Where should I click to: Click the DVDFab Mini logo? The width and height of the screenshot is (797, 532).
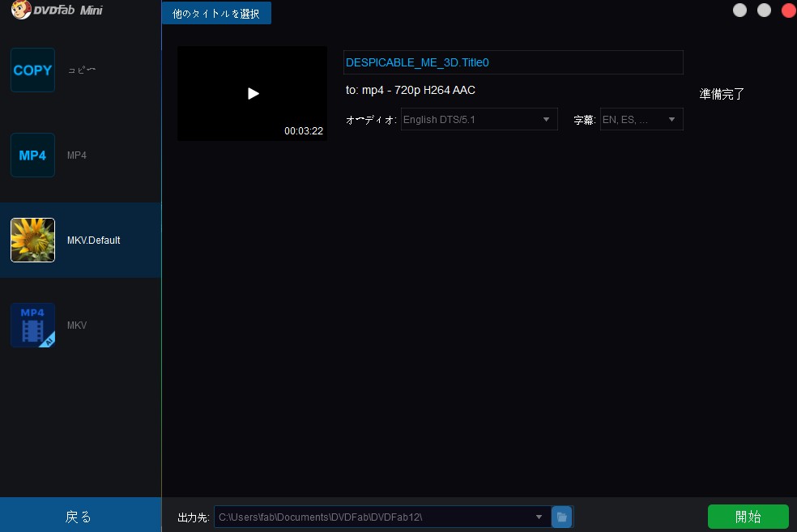57,11
